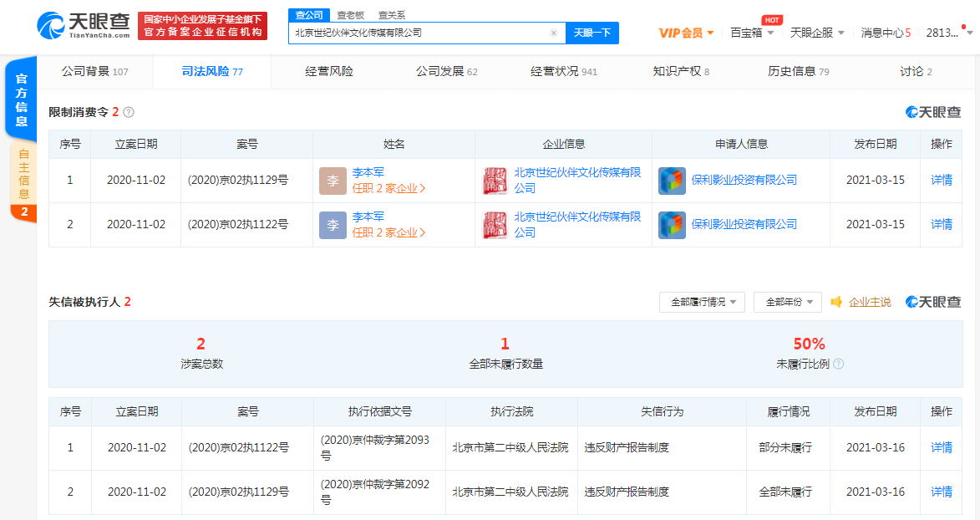Clear the search box with the X icon
The image size is (980, 520).
coord(553,33)
